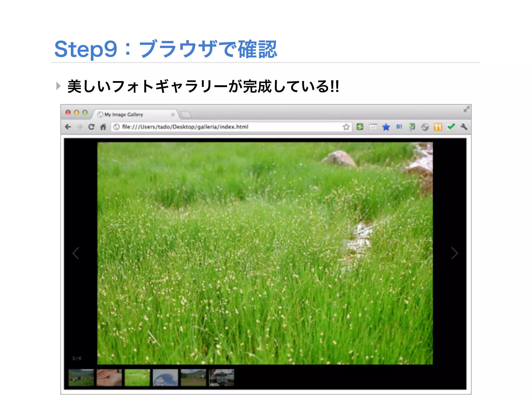The width and height of the screenshot is (532, 399).
Task: Click the Hatena B! bookmark extension
Action: [x=399, y=127]
